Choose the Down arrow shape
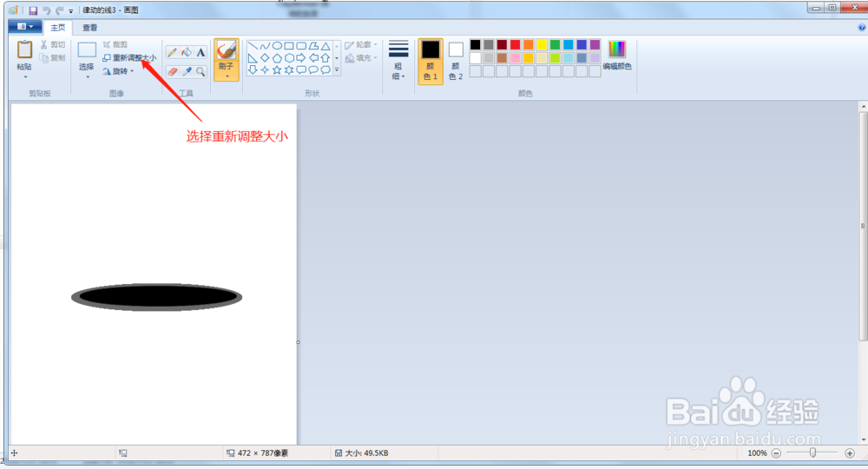Viewport: 868px width, 469px height. [253, 70]
